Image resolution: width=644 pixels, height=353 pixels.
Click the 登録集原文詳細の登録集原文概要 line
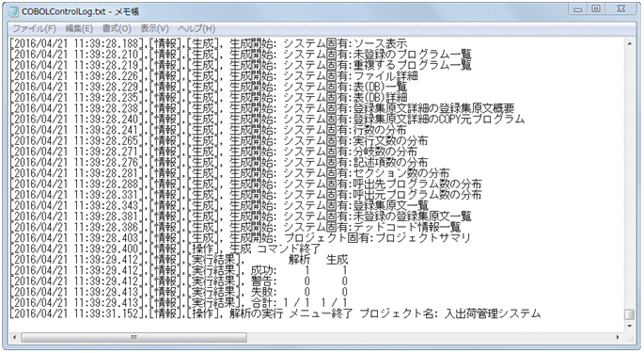(262, 108)
